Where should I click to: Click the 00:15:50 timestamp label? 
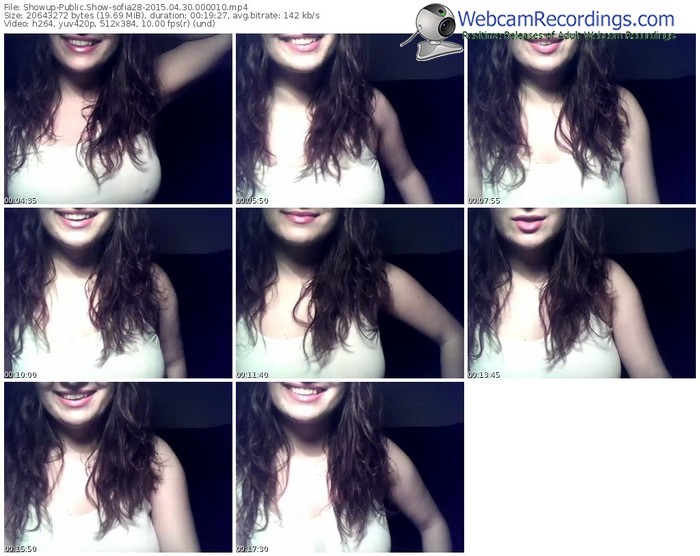[x=20, y=548]
